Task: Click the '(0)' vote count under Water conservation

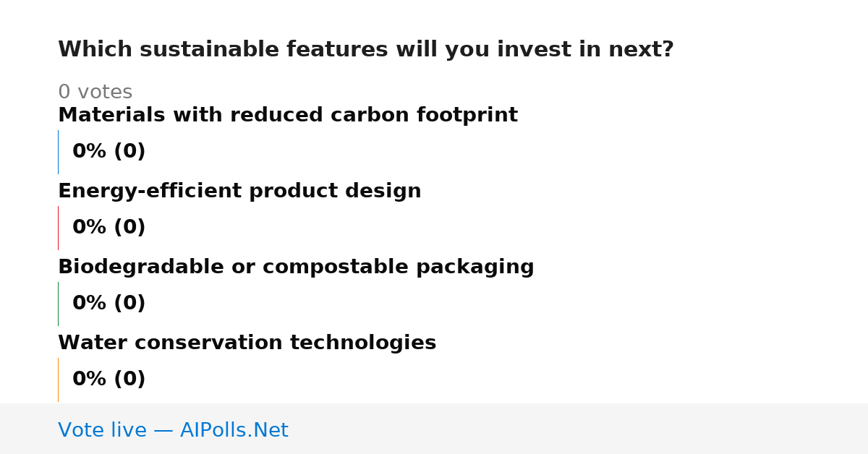Action: click(129, 380)
